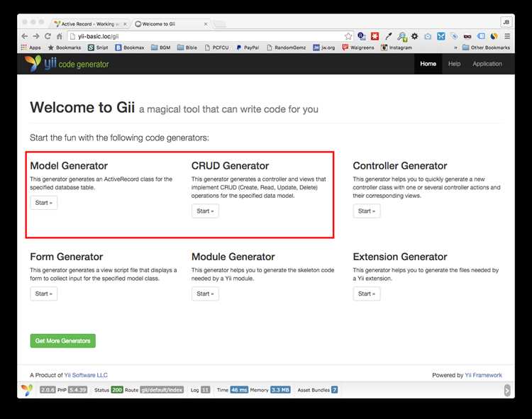Click the glasses extension icon
Viewport: 532px width, 419px height.
click(x=467, y=36)
